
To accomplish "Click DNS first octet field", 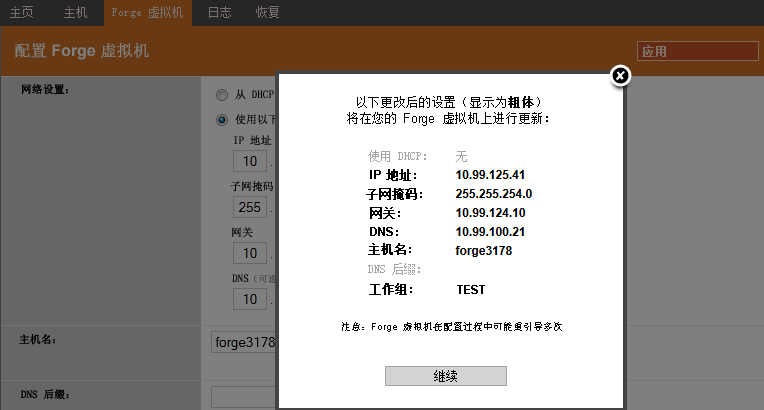I will tap(250, 299).
